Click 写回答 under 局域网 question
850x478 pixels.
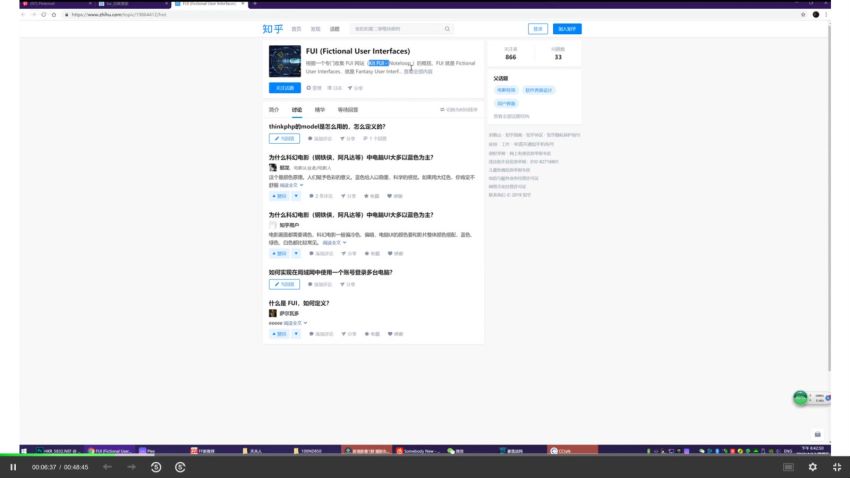click(284, 285)
